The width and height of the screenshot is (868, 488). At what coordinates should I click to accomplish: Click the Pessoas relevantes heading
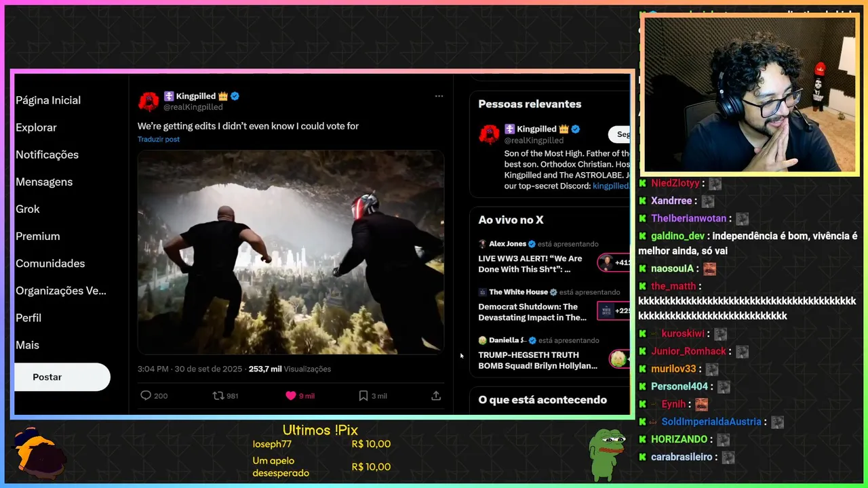coord(530,104)
